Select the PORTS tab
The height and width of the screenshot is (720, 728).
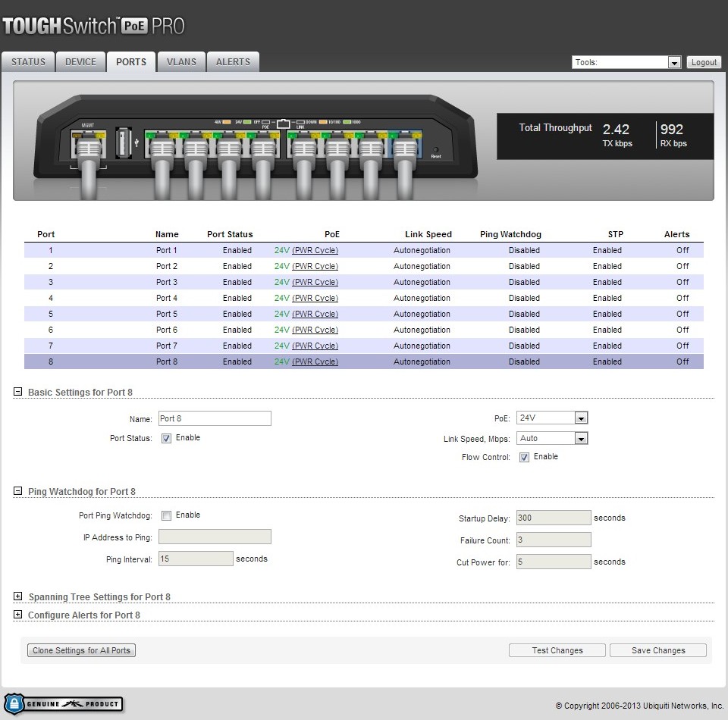(131, 61)
